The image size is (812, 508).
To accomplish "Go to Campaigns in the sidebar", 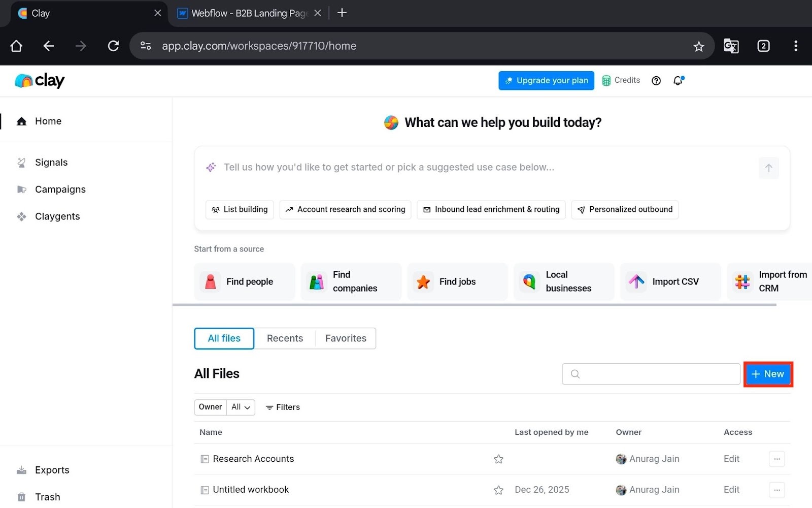I will pos(60,189).
